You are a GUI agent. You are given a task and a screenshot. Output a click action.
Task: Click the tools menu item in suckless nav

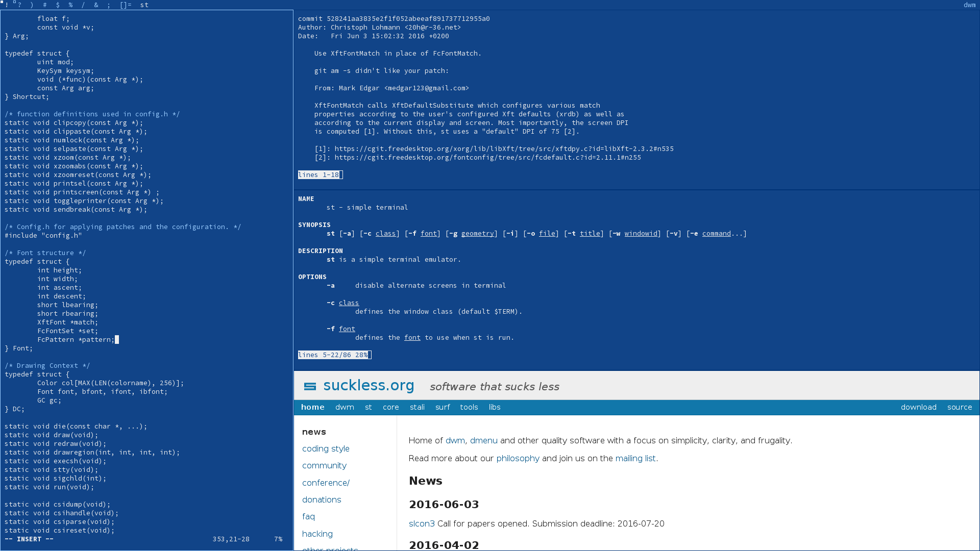click(x=469, y=407)
